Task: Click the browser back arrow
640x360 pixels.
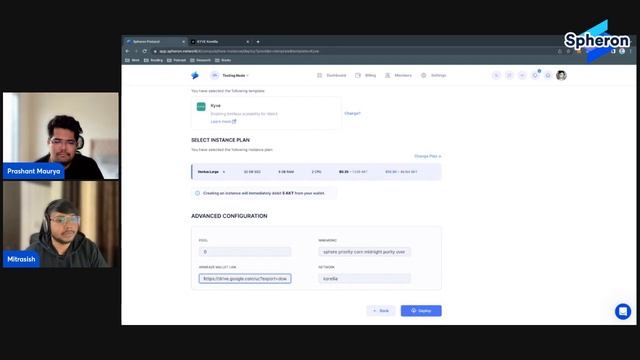Action: coord(127,51)
